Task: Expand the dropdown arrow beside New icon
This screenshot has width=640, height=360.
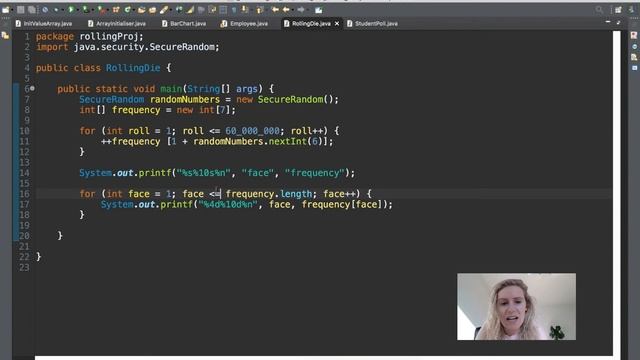Action: pos(12,10)
